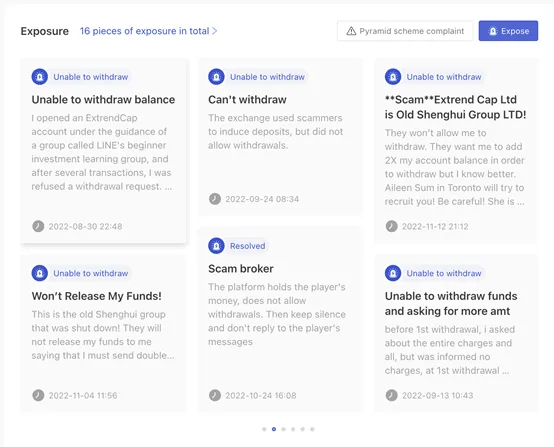Go to the first carousel page dot
Viewport: 554px width, 447px height.
coord(264,429)
